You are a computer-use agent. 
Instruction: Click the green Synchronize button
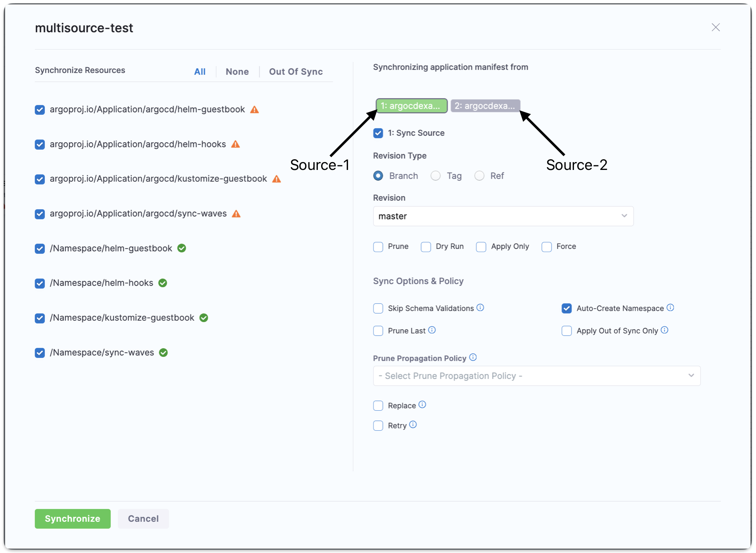point(72,519)
